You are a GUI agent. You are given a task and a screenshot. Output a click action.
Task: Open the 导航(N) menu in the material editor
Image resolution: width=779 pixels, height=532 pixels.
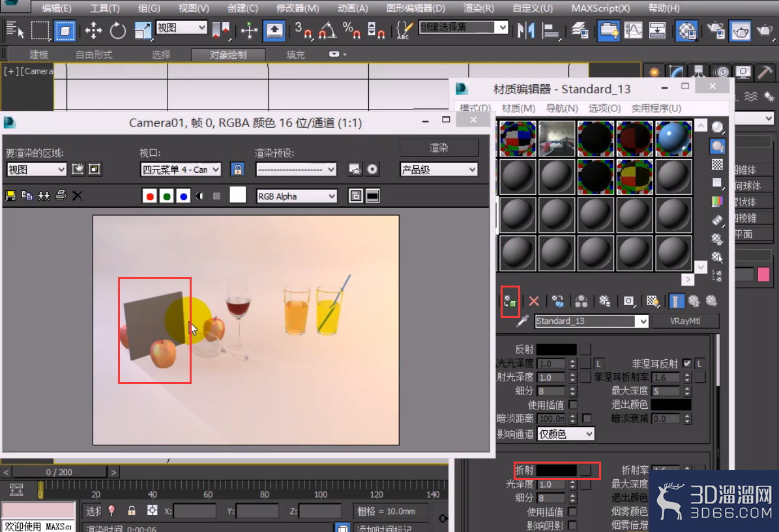562,108
